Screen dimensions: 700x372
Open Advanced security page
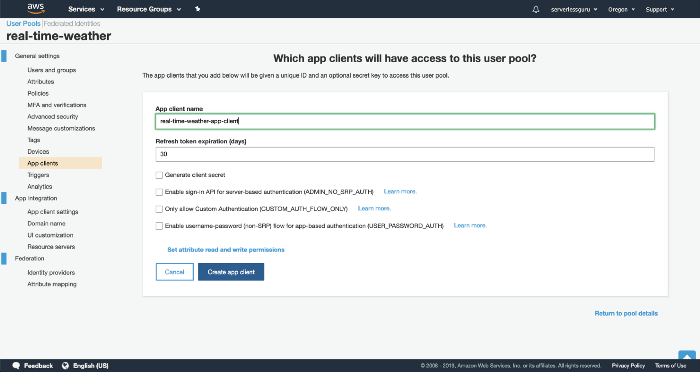pos(53,117)
